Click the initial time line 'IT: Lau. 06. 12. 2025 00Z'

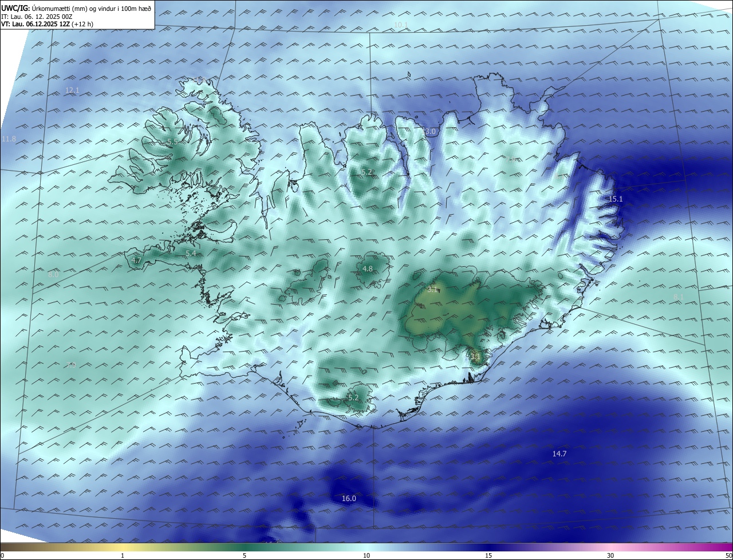tap(37, 17)
